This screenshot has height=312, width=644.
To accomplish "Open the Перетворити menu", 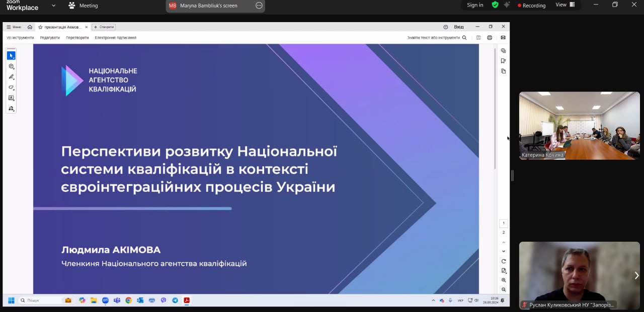I will [x=77, y=38].
